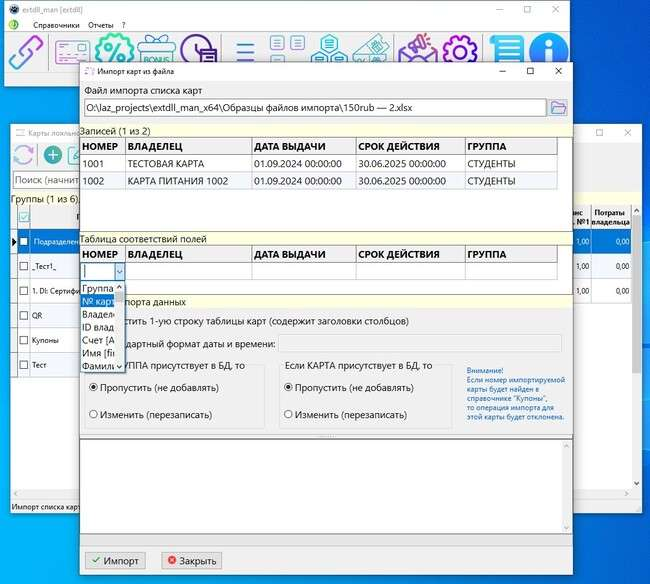Collapse the НОМЕР field mapping combo box
Screen dimensions: 650x584
tap(119, 271)
